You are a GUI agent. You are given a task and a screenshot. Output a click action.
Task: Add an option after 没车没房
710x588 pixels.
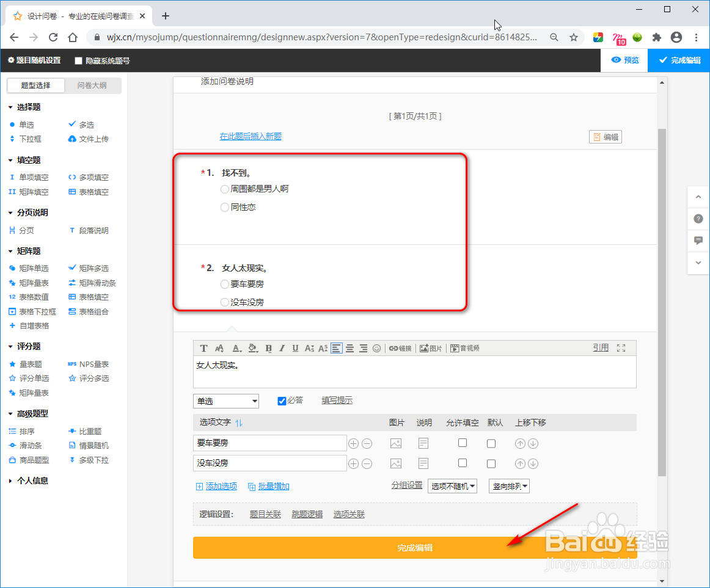coord(354,463)
